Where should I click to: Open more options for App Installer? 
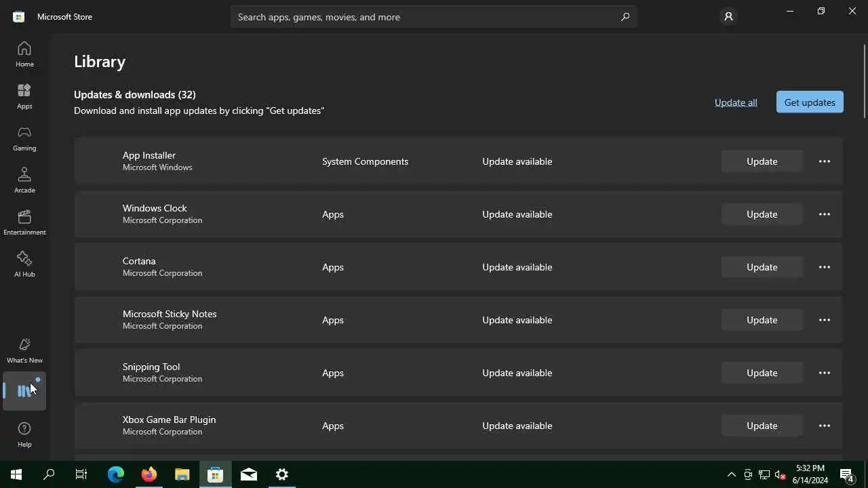pos(825,161)
